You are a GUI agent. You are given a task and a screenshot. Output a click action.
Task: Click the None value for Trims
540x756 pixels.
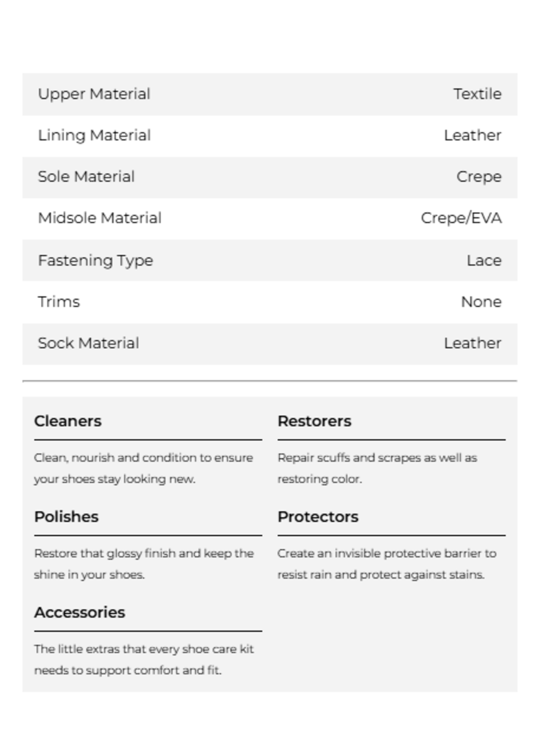tap(481, 302)
